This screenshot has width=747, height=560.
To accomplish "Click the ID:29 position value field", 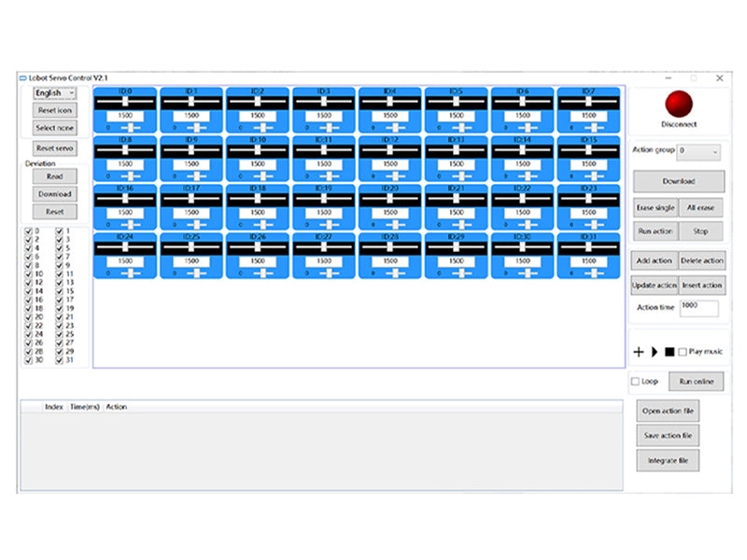I will point(457,261).
